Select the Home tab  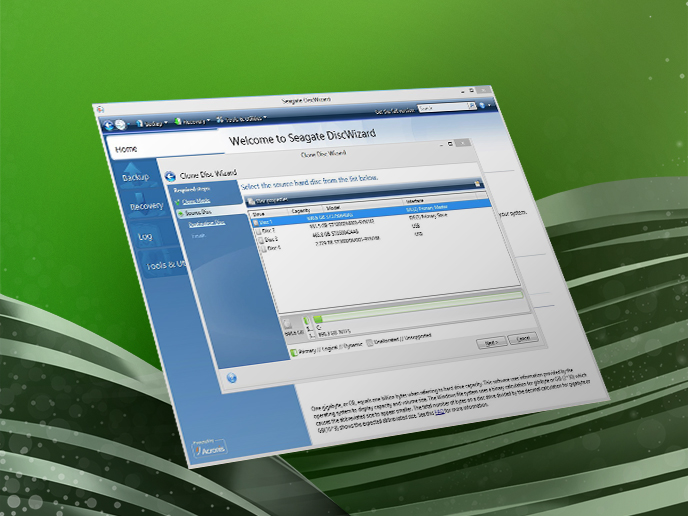pyautogui.click(x=126, y=149)
